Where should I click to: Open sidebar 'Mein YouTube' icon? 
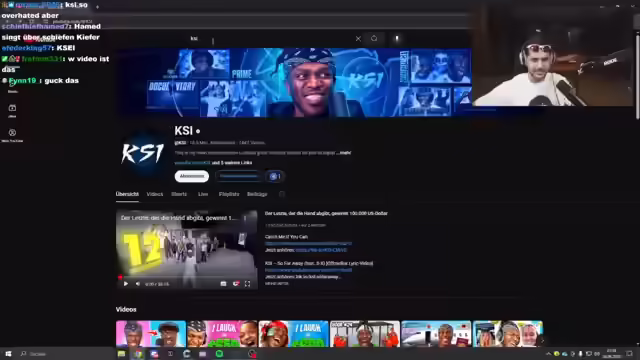click(12, 135)
